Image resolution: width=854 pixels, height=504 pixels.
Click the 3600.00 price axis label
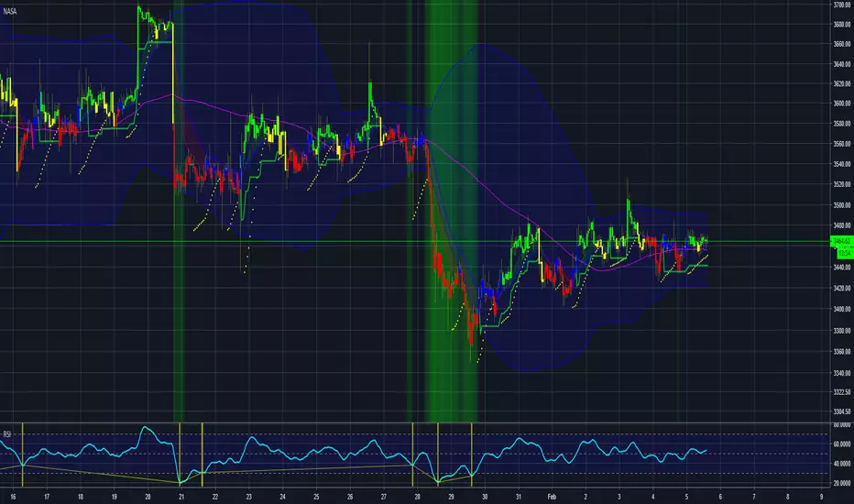click(842, 104)
